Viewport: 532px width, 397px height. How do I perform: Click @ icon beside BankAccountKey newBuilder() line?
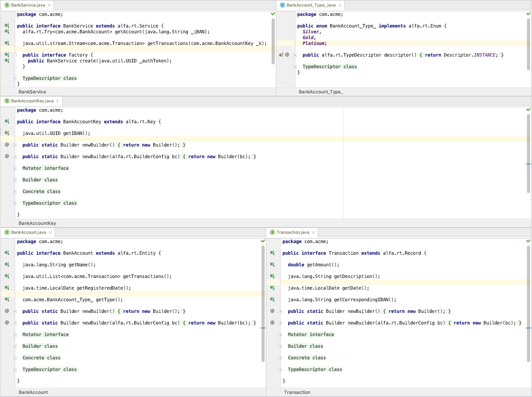pyautogui.click(x=7, y=145)
